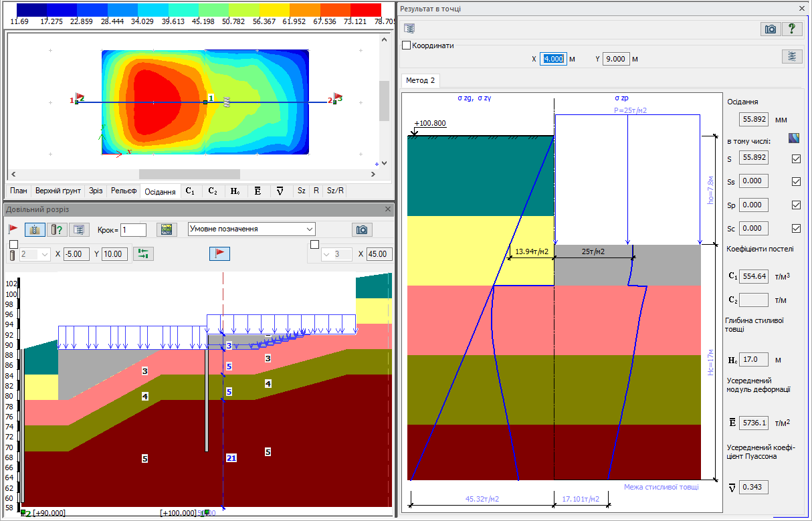Click the borehole with question mark icon

click(x=57, y=229)
